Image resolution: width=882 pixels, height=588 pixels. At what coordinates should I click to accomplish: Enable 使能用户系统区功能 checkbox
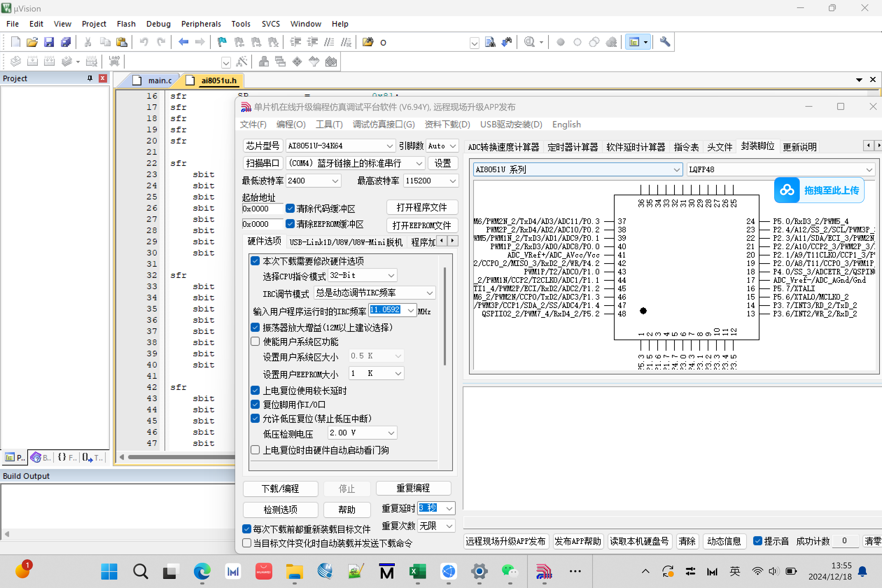[x=255, y=341]
